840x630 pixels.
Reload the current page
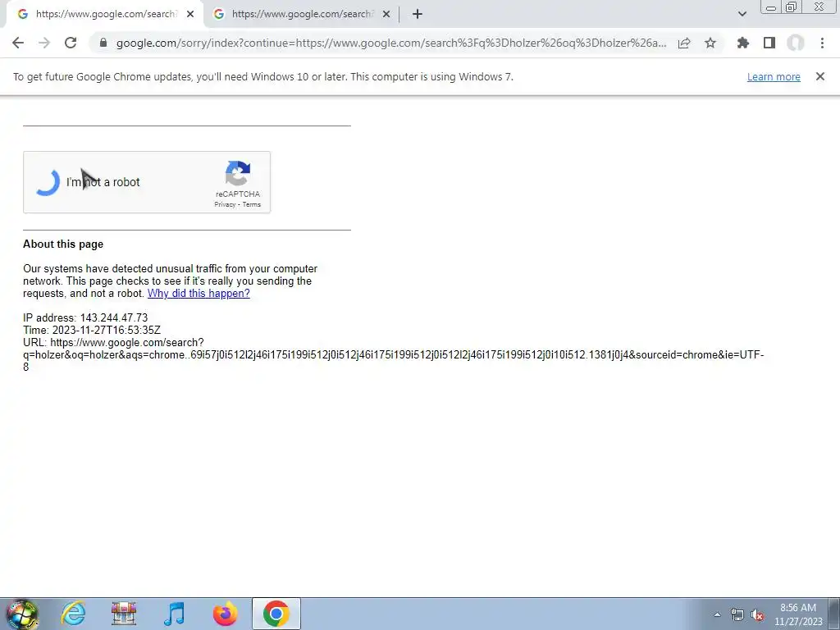[71, 43]
